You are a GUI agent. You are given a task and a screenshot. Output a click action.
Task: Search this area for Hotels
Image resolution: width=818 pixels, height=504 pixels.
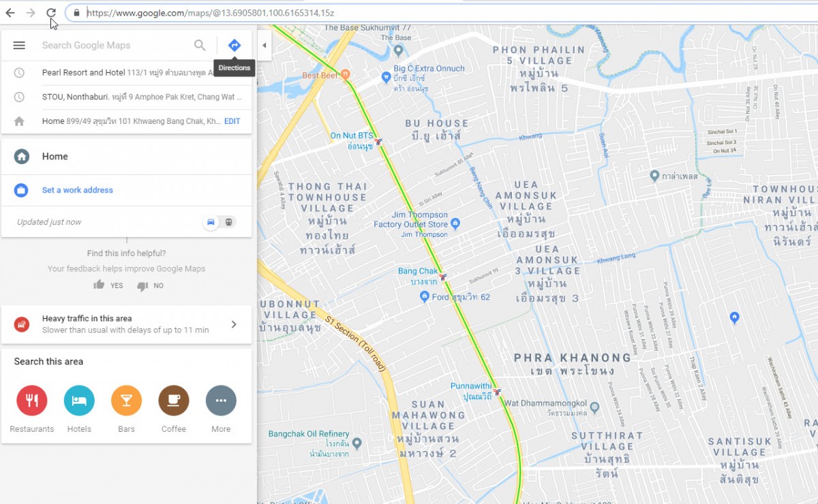pyautogui.click(x=79, y=400)
